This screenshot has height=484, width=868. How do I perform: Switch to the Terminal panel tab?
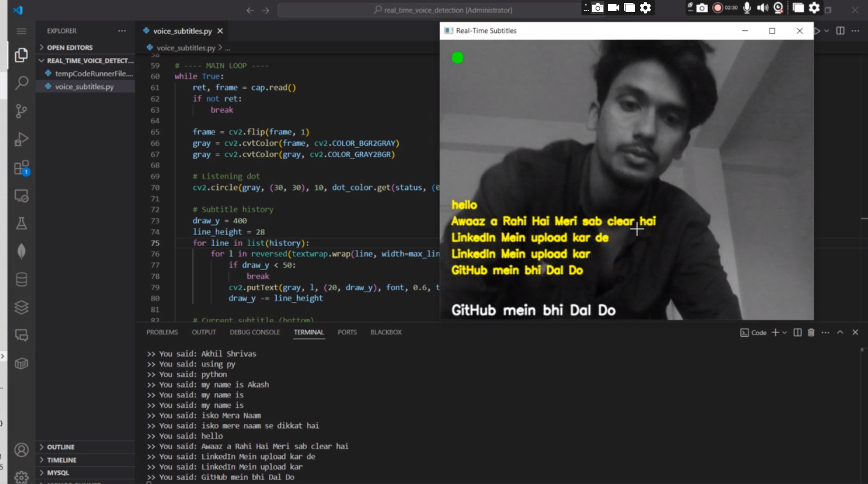tap(308, 332)
